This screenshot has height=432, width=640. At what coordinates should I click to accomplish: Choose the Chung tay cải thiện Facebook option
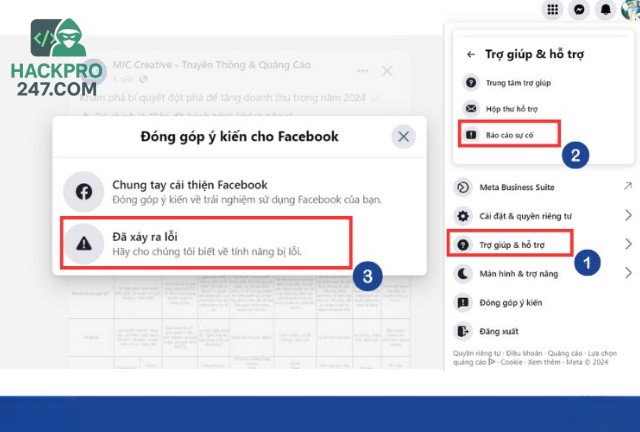[240, 192]
